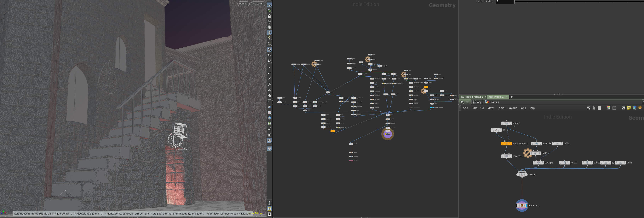
Task: Click the bulb with rotate arrow icon
Action: tap(269, 44)
